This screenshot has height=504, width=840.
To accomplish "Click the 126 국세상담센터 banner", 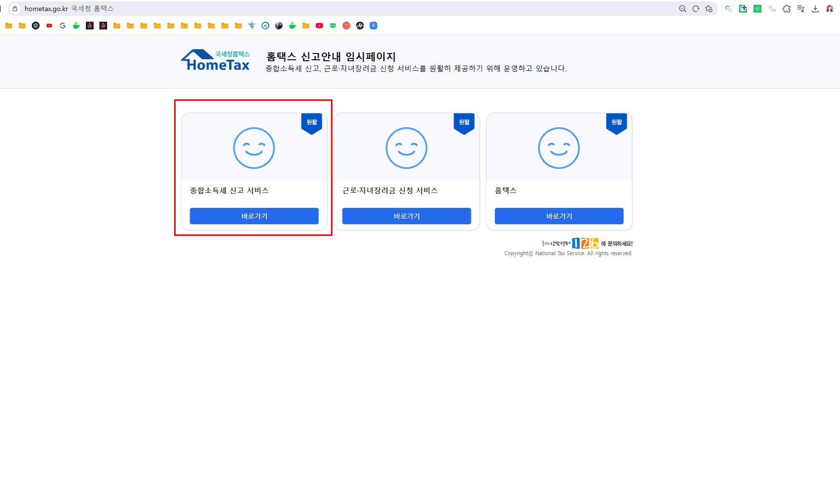I will (x=587, y=243).
